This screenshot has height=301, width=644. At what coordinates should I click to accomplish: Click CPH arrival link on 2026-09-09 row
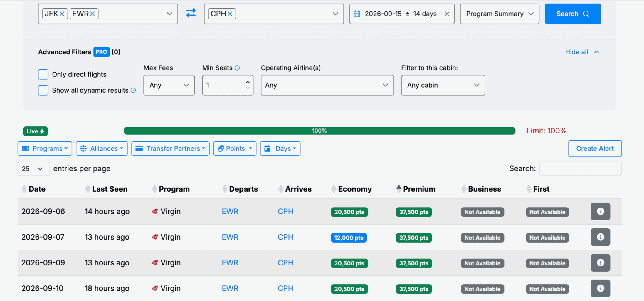tap(285, 263)
